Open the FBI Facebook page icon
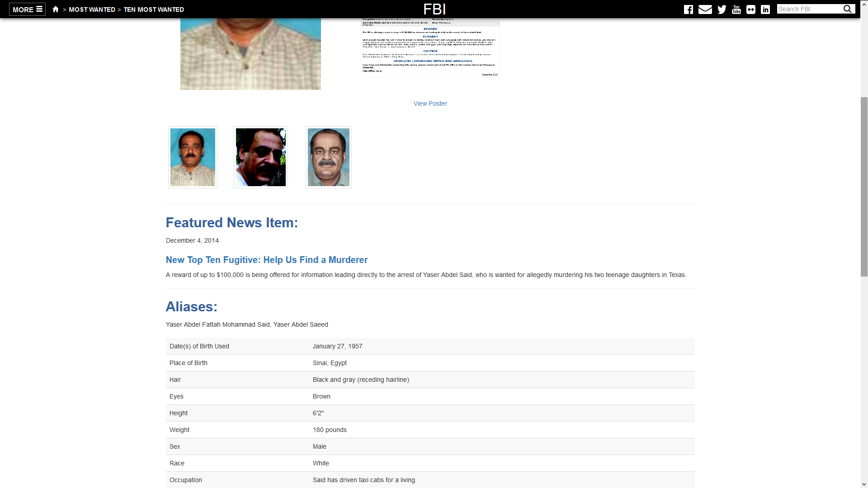The width and height of the screenshot is (868, 488). pos(688,9)
